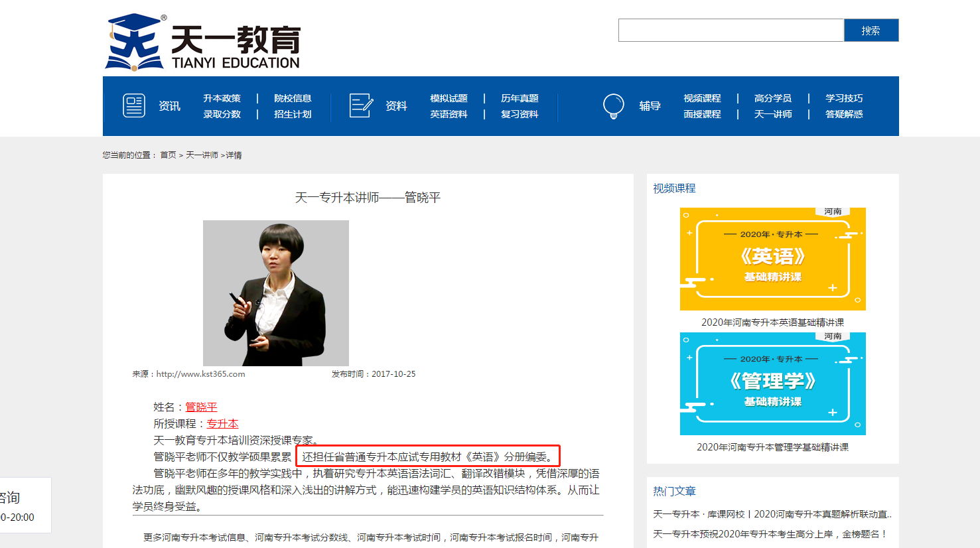Open the 资讯 nav section label

coord(169,106)
